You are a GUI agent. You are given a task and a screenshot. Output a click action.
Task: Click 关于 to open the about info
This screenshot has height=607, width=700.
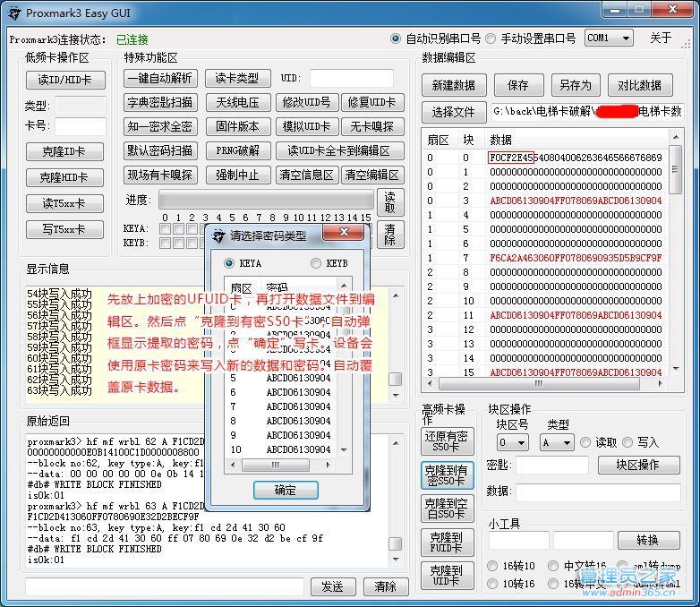(x=661, y=38)
